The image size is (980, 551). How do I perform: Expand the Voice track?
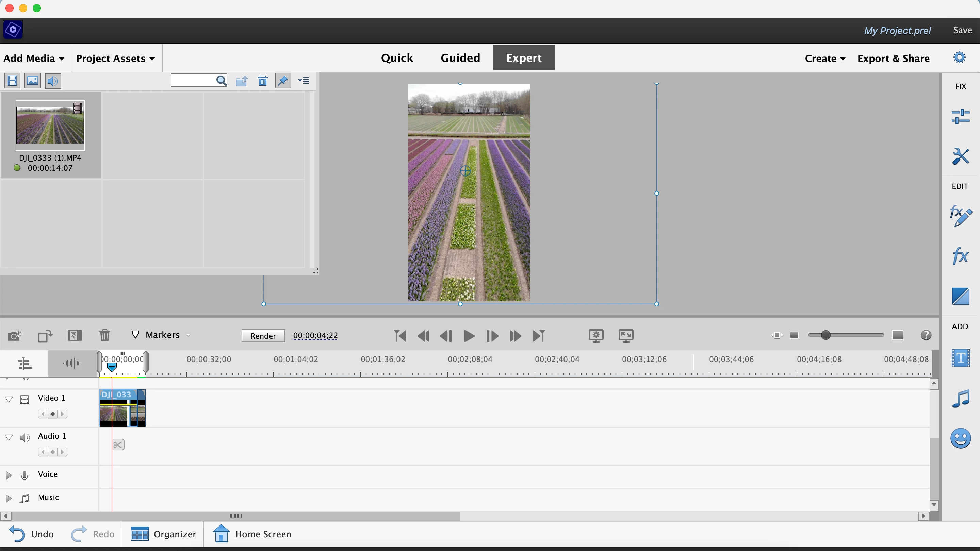9,475
